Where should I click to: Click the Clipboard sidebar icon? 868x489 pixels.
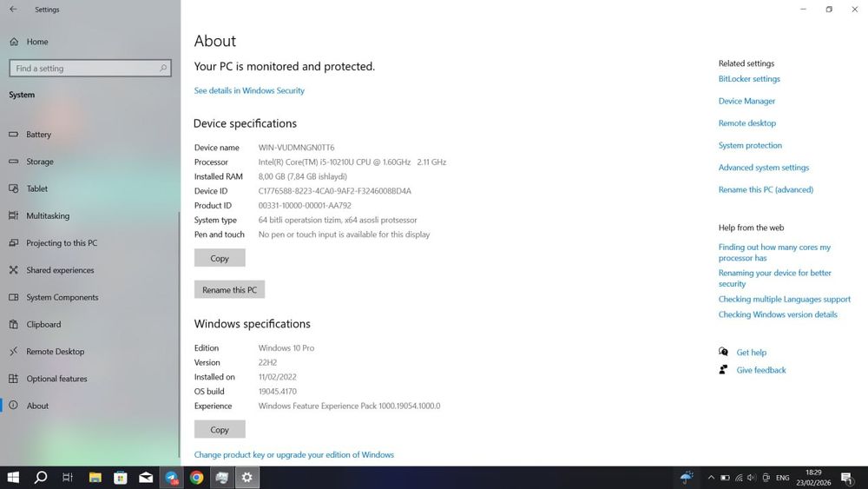[14, 325]
